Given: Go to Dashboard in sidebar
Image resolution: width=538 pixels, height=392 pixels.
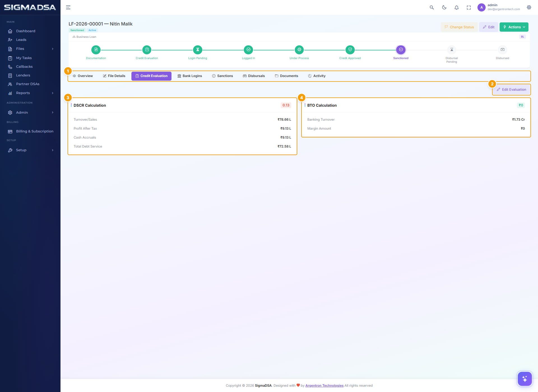Looking at the screenshot, I should click(25, 31).
